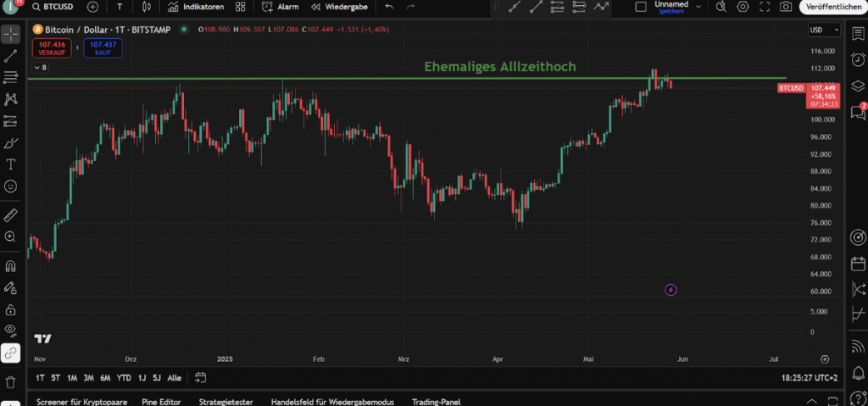Open Screener für Kryptopaare tab
This screenshot has width=868, height=406.
(x=81, y=402)
